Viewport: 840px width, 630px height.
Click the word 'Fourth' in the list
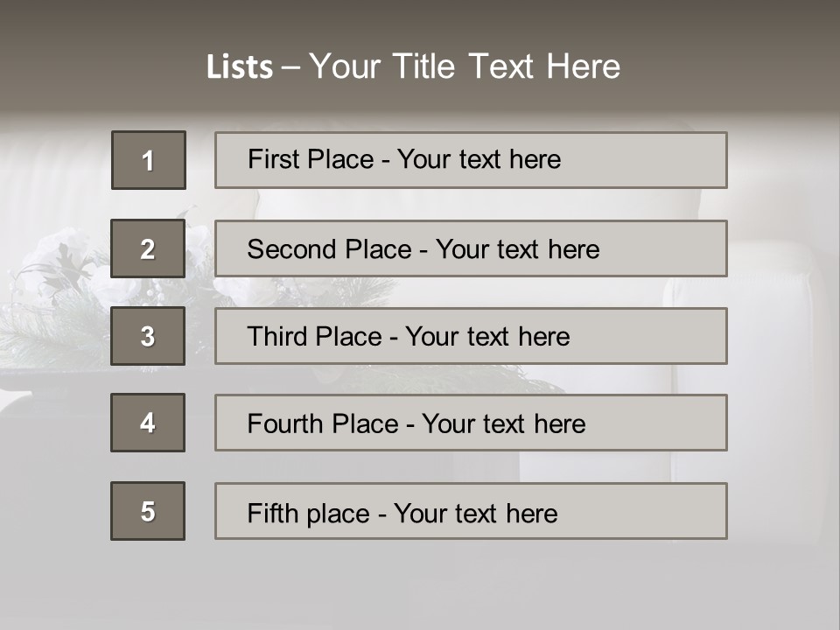point(283,424)
